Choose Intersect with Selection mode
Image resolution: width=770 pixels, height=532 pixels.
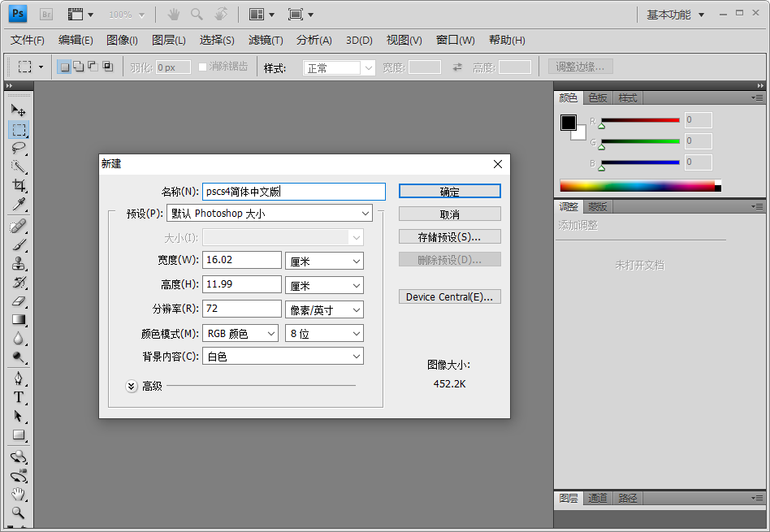(x=107, y=67)
